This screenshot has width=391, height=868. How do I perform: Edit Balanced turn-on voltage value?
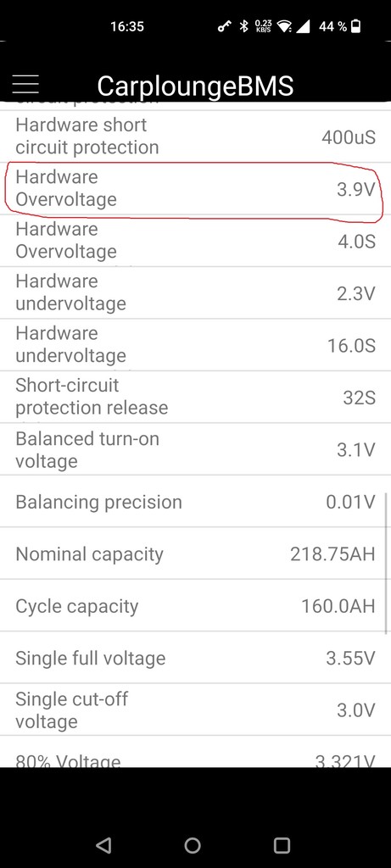pos(195,449)
